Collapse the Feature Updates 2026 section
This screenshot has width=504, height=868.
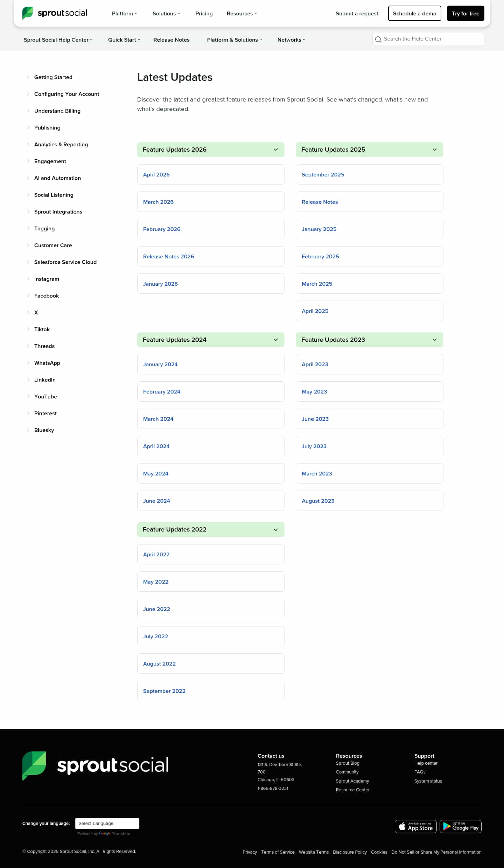(276, 150)
